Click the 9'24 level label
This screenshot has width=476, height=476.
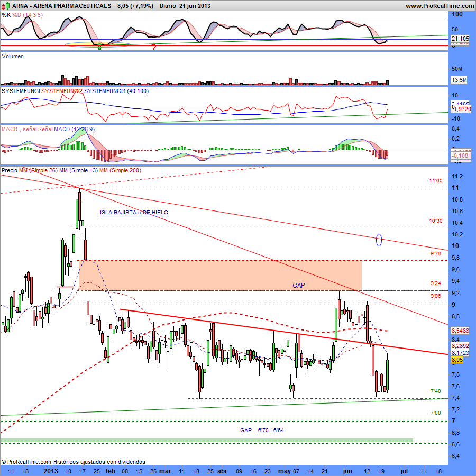[436, 283]
